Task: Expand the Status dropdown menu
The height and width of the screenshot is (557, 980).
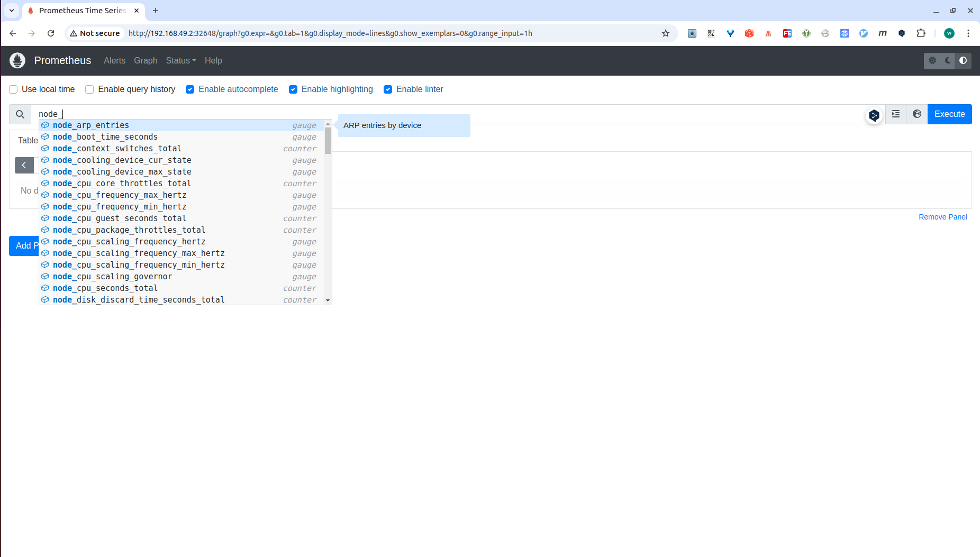Action: click(x=180, y=60)
